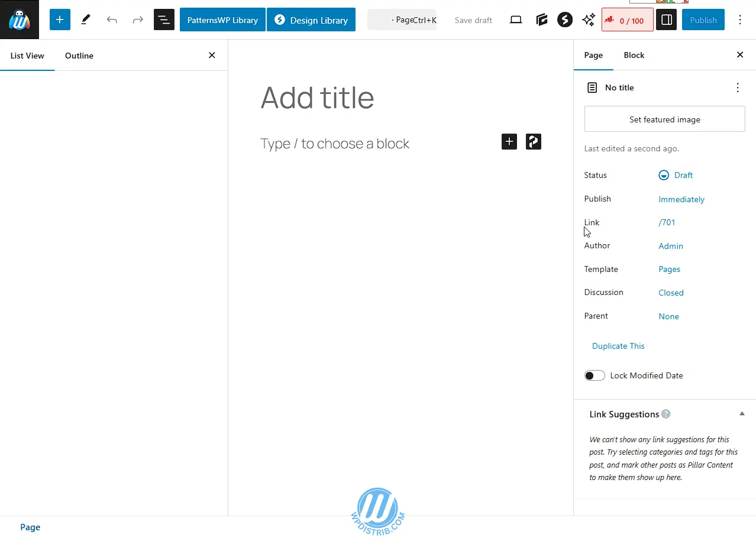The height and width of the screenshot is (538, 756).
Task: Change the Closed discussion setting
Action: coord(671,293)
